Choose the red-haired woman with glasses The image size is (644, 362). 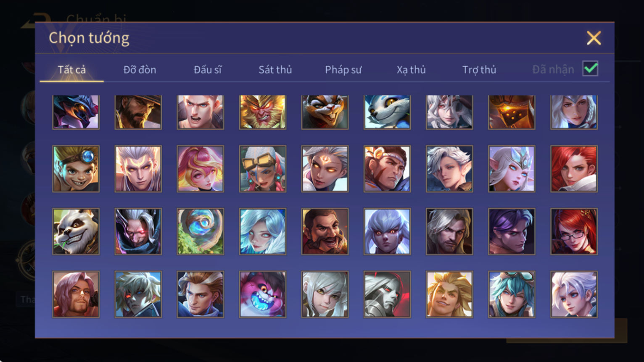[574, 231]
